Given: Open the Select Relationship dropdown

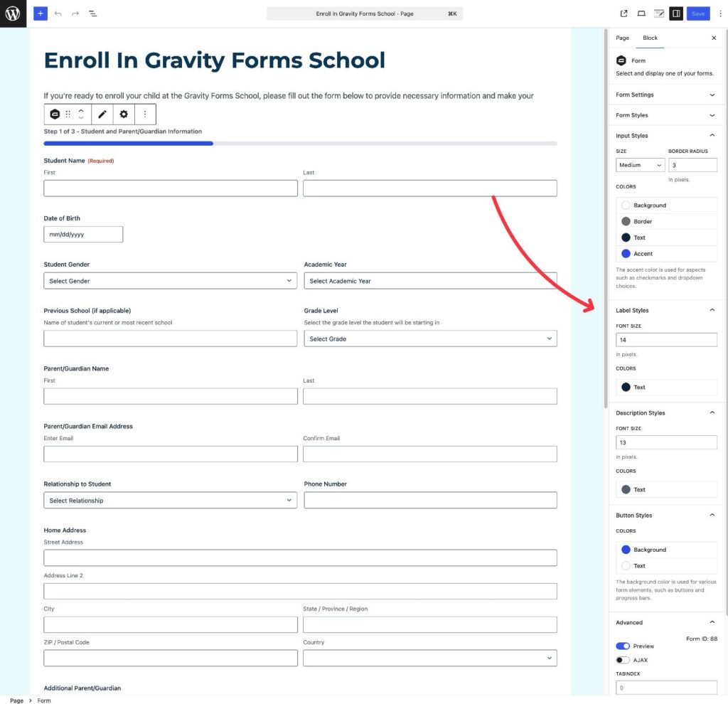Looking at the screenshot, I should tap(171, 500).
